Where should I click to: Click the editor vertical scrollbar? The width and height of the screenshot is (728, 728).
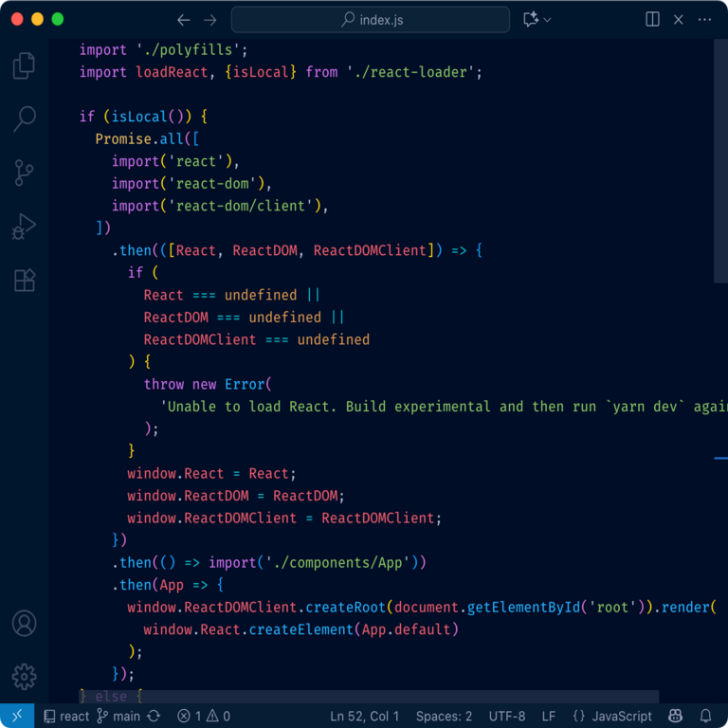coord(720,161)
